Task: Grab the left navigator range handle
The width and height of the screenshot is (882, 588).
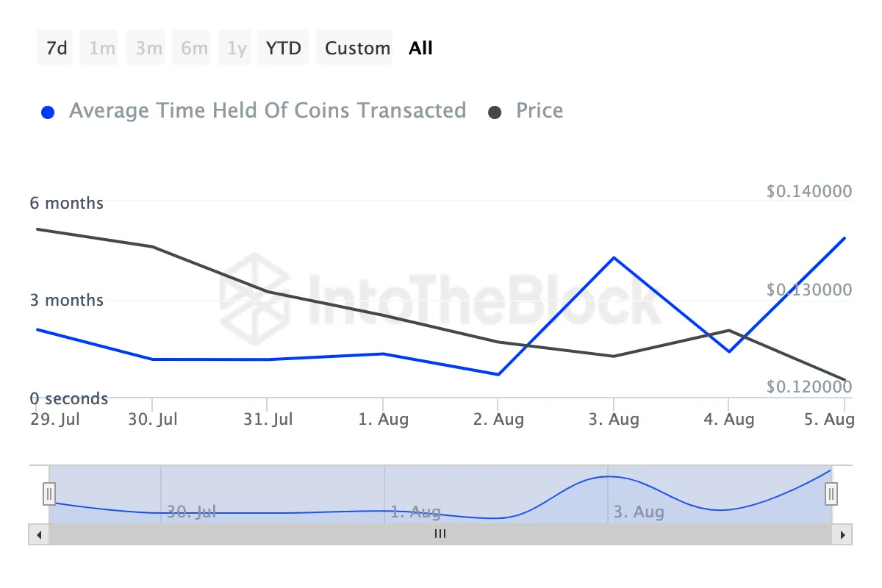Action: tap(49, 493)
